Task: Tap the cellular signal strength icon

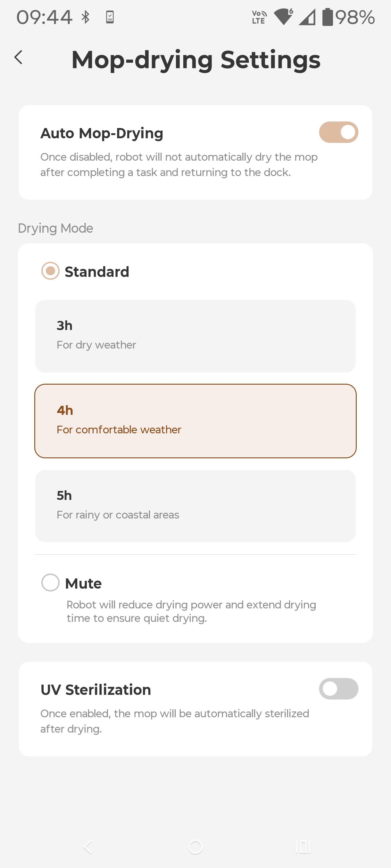Action: pos(307,17)
